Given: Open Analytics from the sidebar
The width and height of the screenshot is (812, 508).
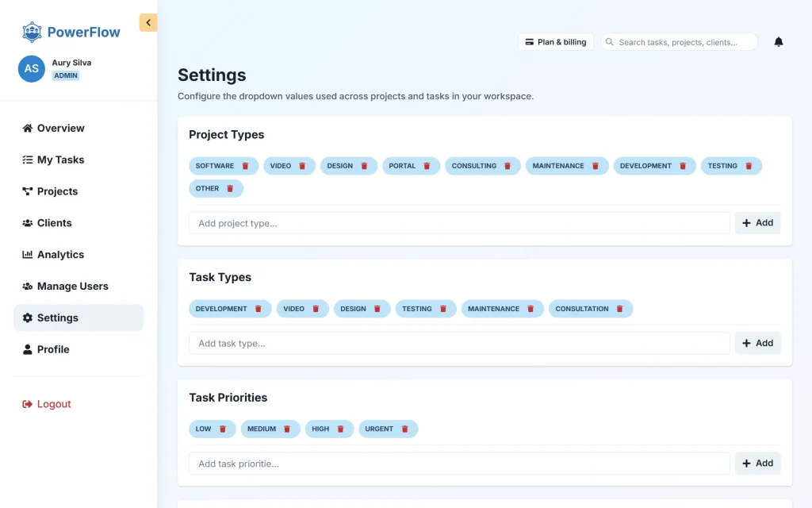Looking at the screenshot, I should [79, 255].
